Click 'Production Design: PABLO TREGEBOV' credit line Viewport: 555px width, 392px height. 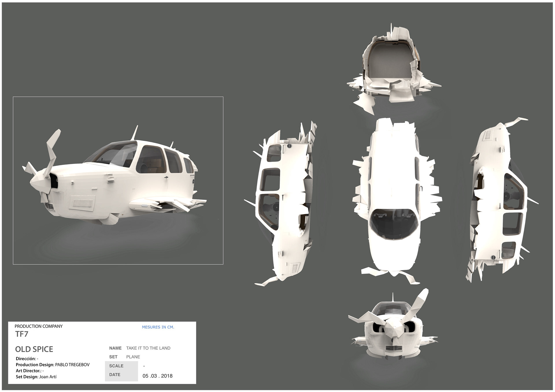click(53, 365)
